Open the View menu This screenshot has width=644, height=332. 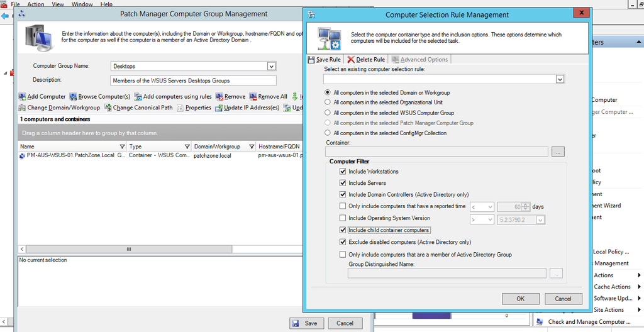(58, 4)
